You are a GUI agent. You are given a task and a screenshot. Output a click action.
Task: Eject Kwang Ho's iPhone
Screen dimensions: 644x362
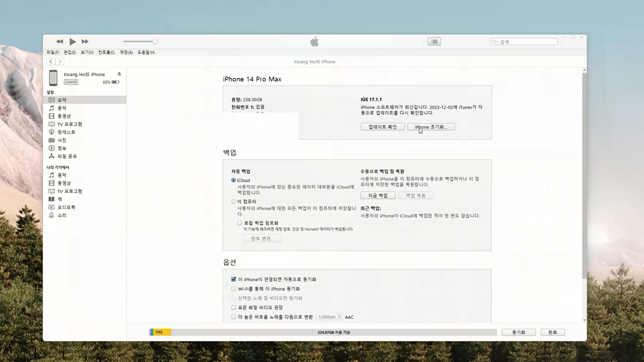point(119,74)
